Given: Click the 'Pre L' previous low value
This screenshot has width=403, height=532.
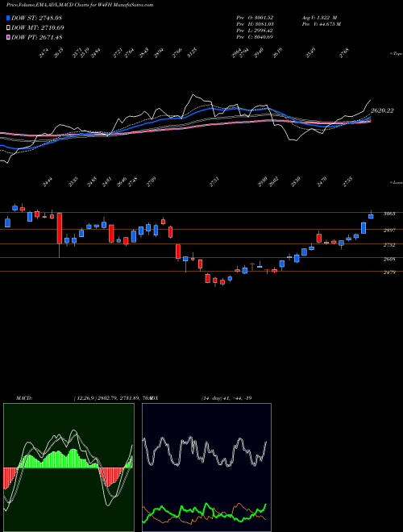Looking at the screenshot, I should click(x=255, y=31).
